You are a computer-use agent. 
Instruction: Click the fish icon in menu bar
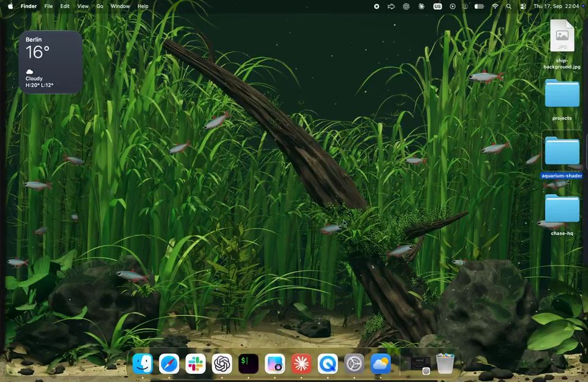pos(391,6)
